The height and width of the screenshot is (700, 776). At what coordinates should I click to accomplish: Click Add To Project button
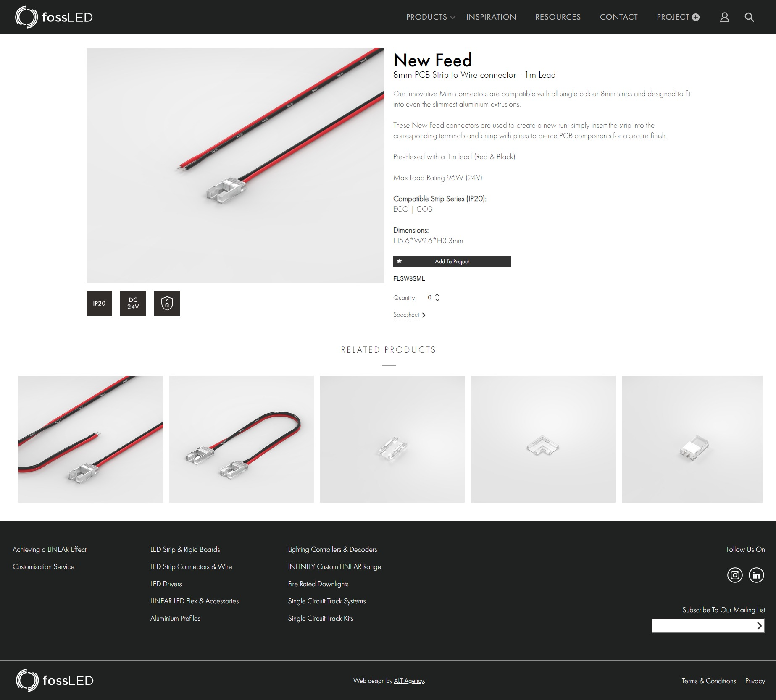point(452,261)
